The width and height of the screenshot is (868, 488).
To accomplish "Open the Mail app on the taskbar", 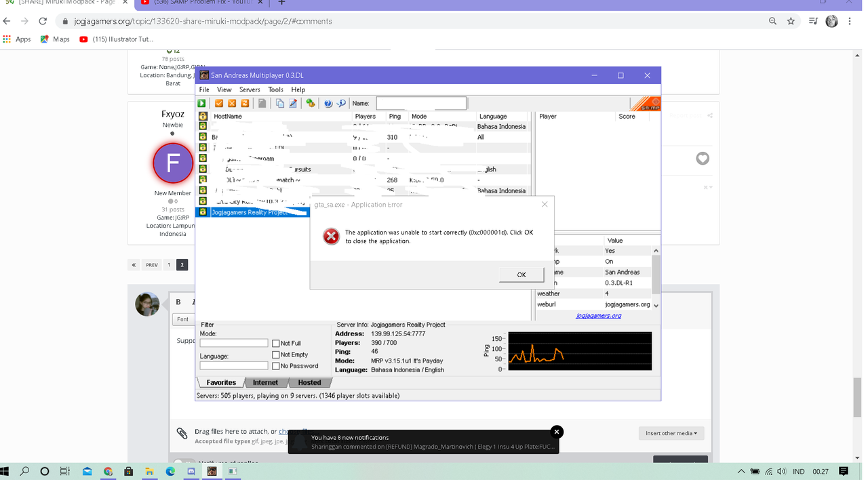I will [x=87, y=471].
